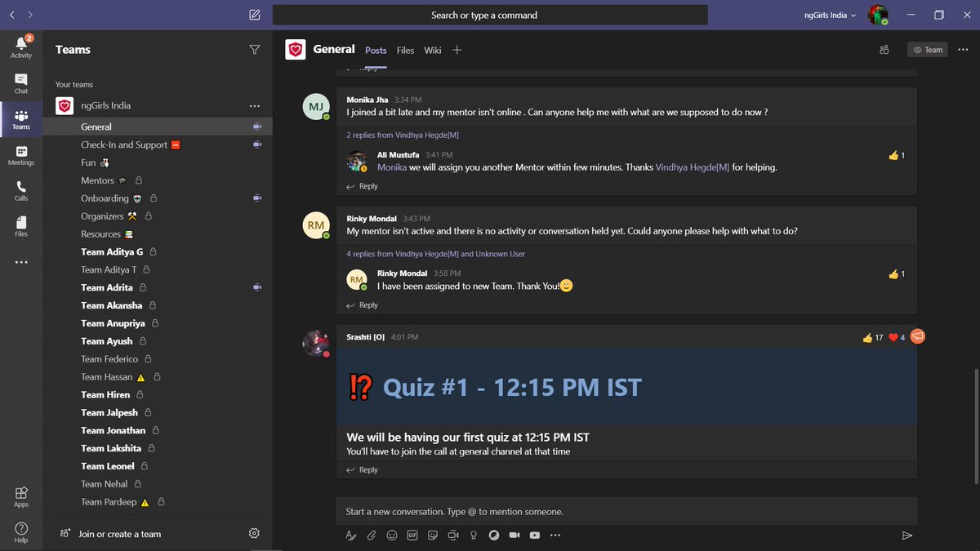The width and height of the screenshot is (980, 551).
Task: Open the Calls section
Action: [x=21, y=191]
